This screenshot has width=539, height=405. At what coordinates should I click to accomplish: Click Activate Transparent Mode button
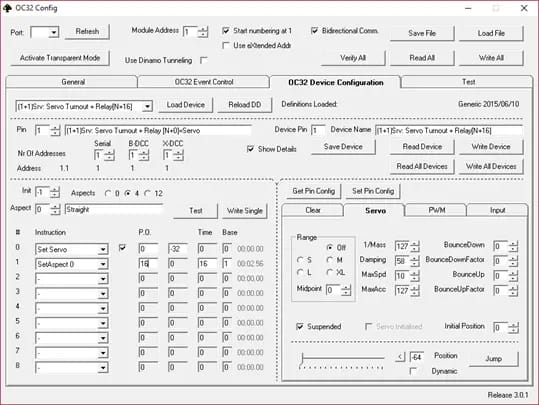(60, 58)
